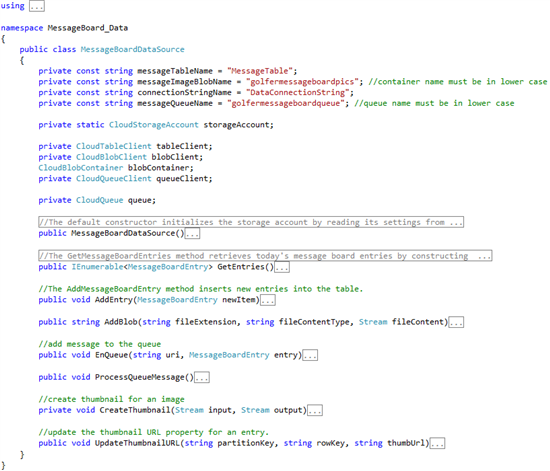This screenshot has height=471, width=550.
Task: Click the messageQueueName constant identifier
Action: [x=175, y=103]
